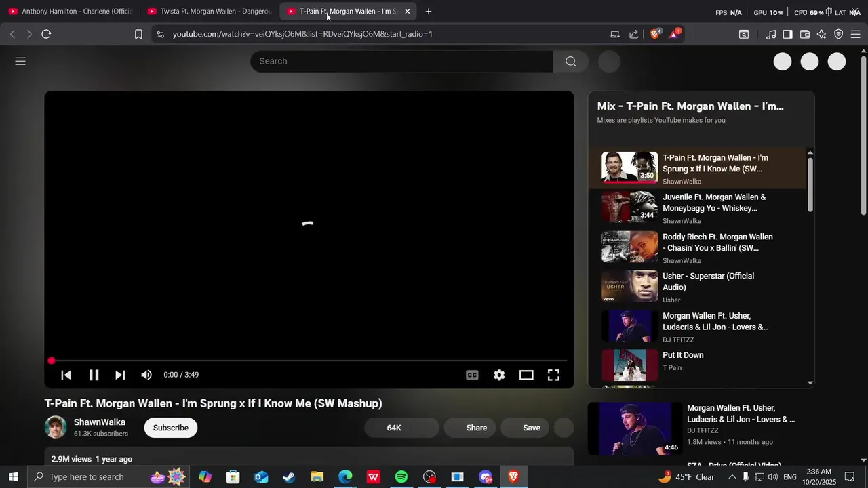This screenshot has width=868, height=488.
Task: Toggle closed captions CC button
Action: pos(472,375)
